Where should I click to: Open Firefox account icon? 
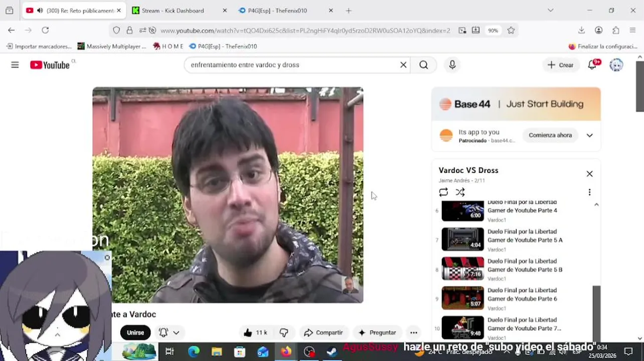point(598,30)
